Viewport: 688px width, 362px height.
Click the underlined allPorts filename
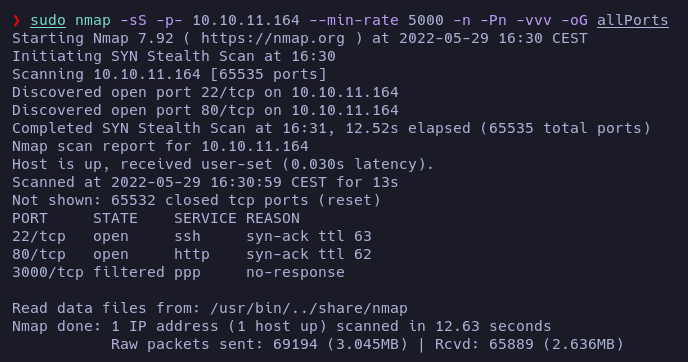633,20
